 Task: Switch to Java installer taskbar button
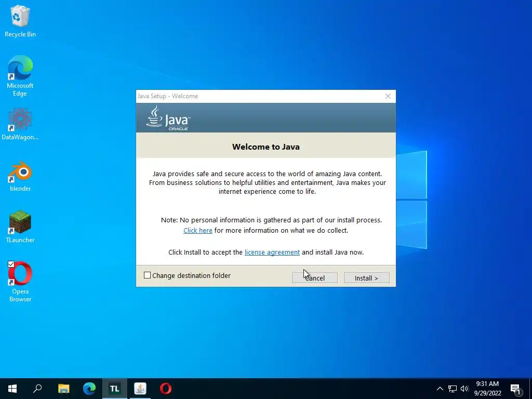(140, 389)
